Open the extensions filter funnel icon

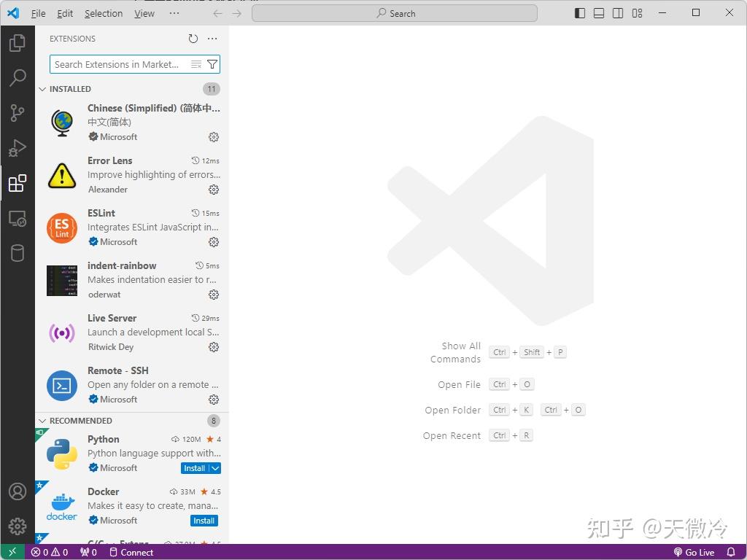pos(212,64)
